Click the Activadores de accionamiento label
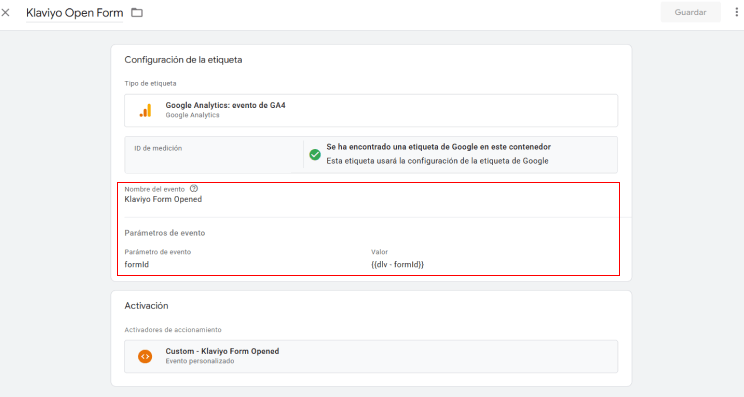744x397 pixels. click(173, 330)
